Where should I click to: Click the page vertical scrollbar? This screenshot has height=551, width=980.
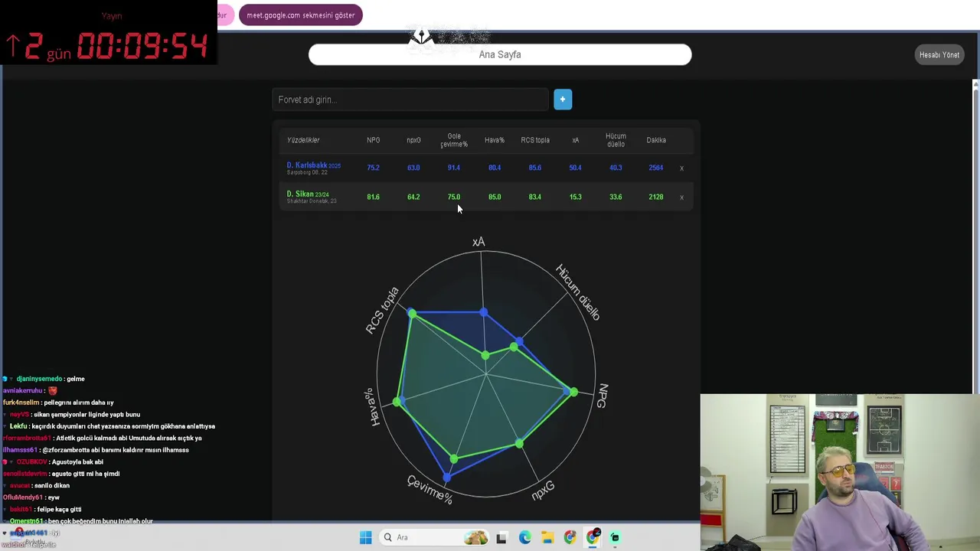coord(975,237)
